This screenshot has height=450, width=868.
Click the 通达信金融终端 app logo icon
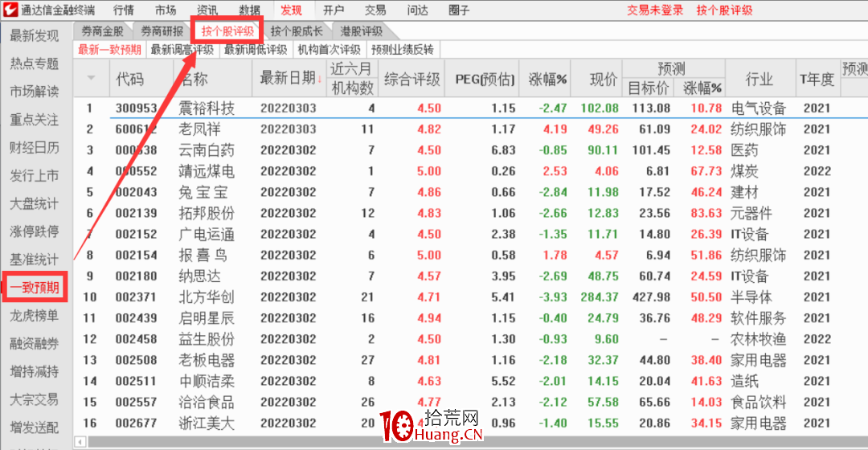[10, 10]
